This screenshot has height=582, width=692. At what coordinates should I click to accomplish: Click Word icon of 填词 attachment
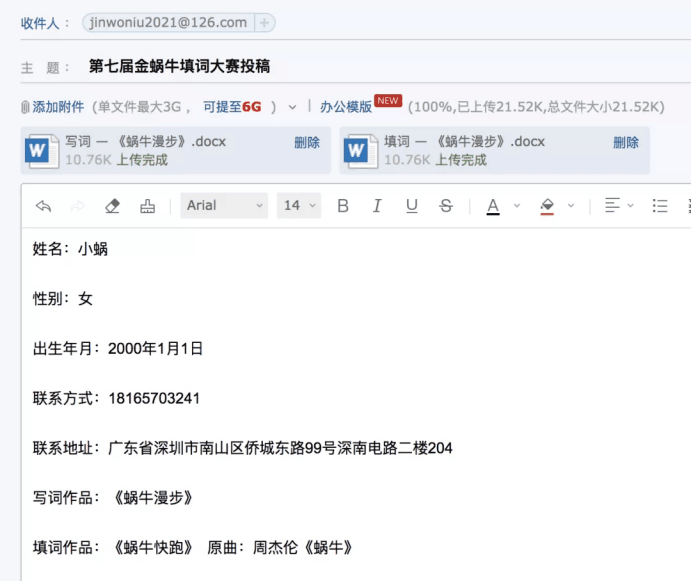[361, 151]
